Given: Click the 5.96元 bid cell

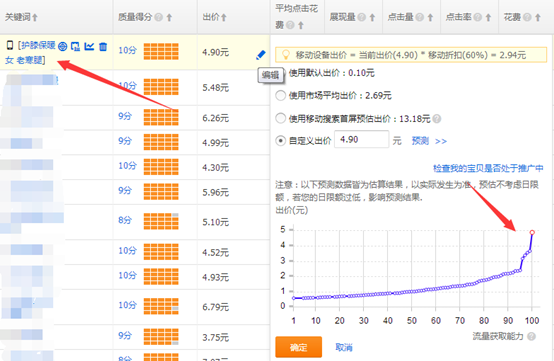Looking at the screenshot, I should (x=216, y=193).
